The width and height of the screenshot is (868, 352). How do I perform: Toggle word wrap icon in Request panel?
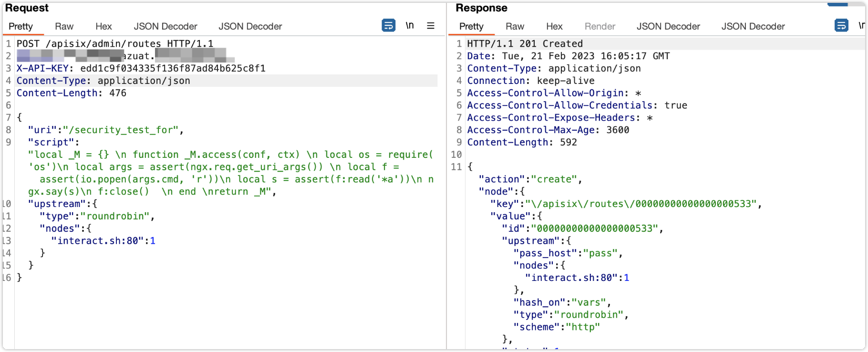389,25
